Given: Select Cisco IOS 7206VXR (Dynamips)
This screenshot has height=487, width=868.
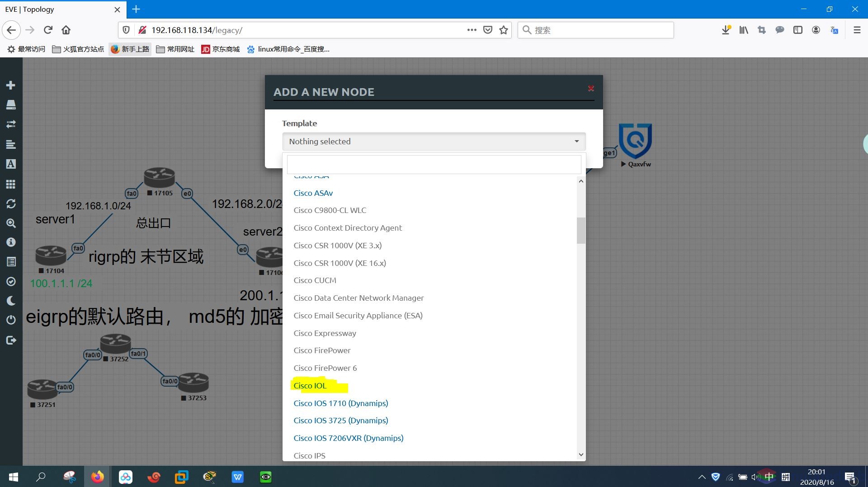Looking at the screenshot, I should pyautogui.click(x=349, y=438).
